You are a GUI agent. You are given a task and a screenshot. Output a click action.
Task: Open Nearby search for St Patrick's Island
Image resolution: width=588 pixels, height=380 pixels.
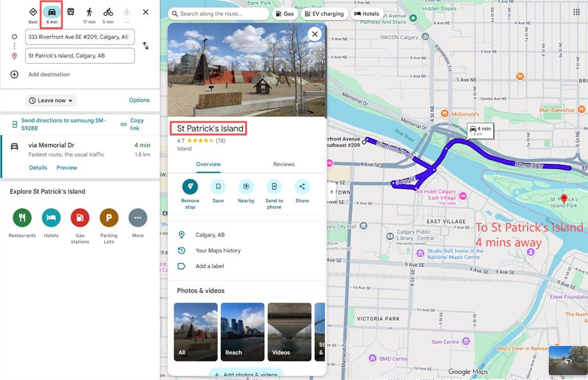(246, 186)
